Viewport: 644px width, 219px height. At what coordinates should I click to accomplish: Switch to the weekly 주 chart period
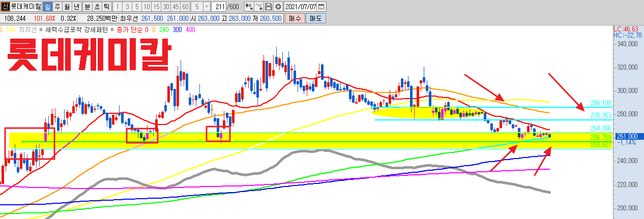click(x=57, y=7)
